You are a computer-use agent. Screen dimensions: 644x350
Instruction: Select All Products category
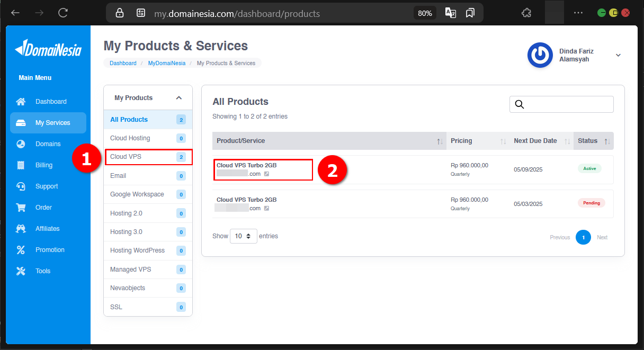(148, 120)
